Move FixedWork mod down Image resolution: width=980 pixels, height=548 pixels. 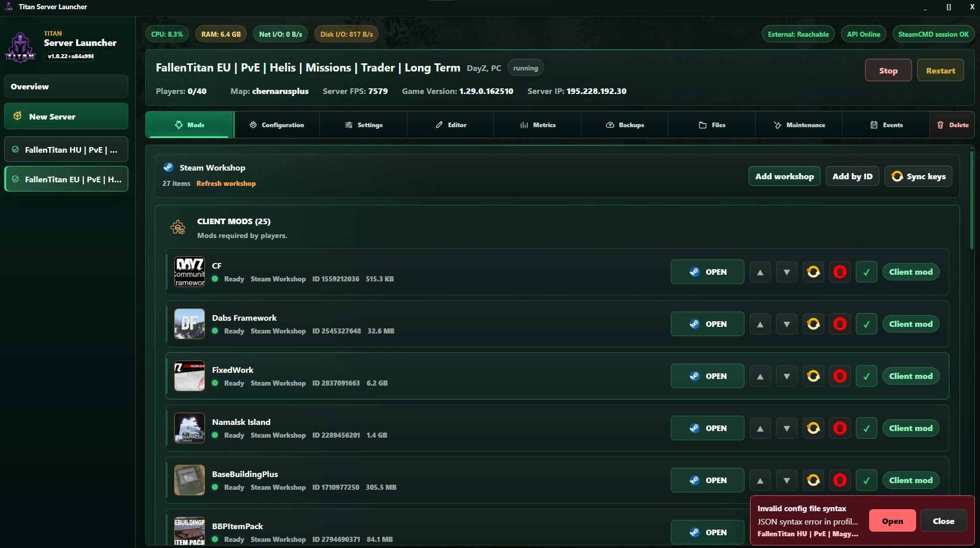click(x=786, y=376)
